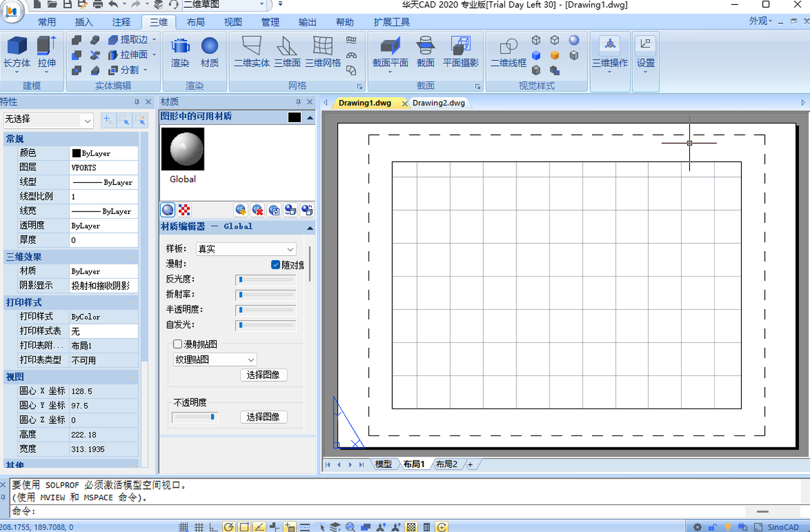The width and height of the screenshot is (810, 532).
Task: Open the 渲染 render teapot tool
Action: point(180,52)
